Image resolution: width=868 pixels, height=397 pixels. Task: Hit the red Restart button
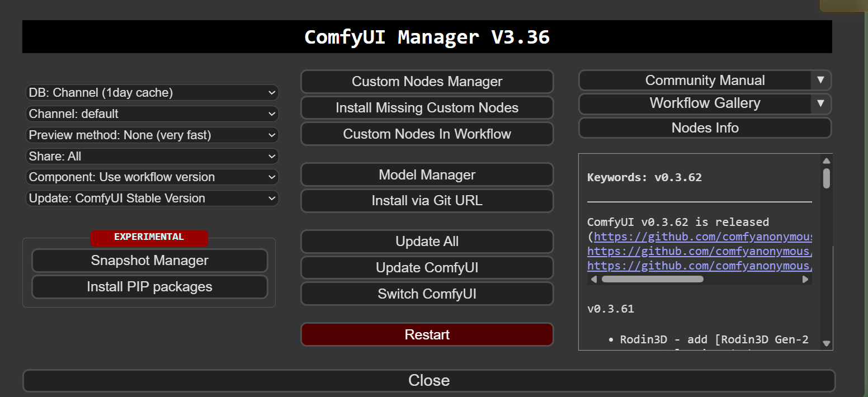(x=427, y=335)
